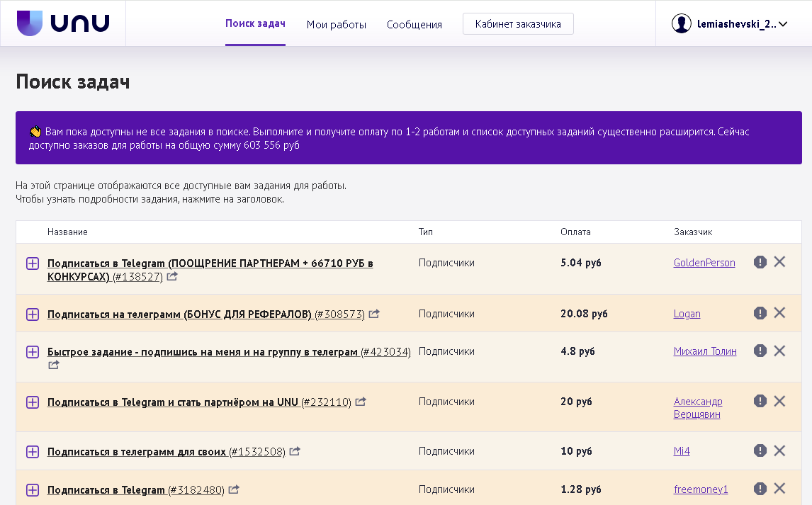Expand task #423034 with the plus icon

tap(33, 352)
